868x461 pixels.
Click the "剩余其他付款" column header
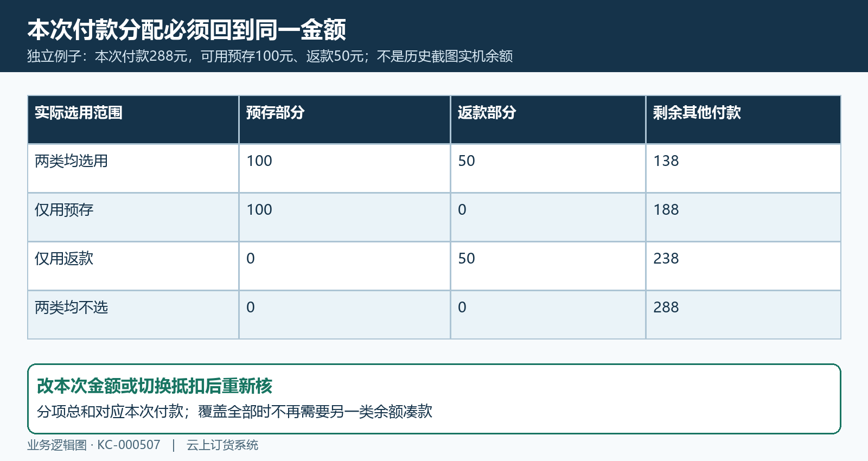click(697, 112)
